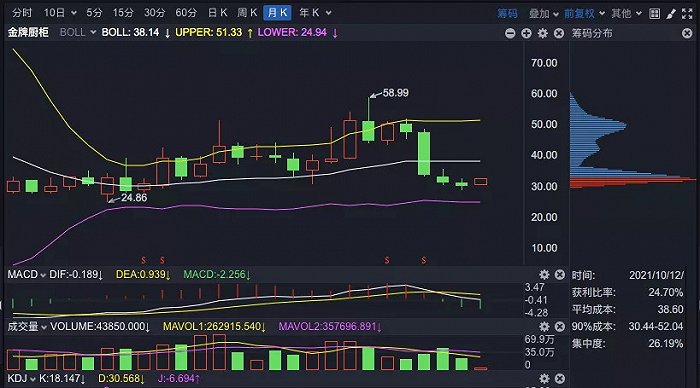Open MACD panel settings gear
Screen dimensions: 700x388
coord(544,275)
